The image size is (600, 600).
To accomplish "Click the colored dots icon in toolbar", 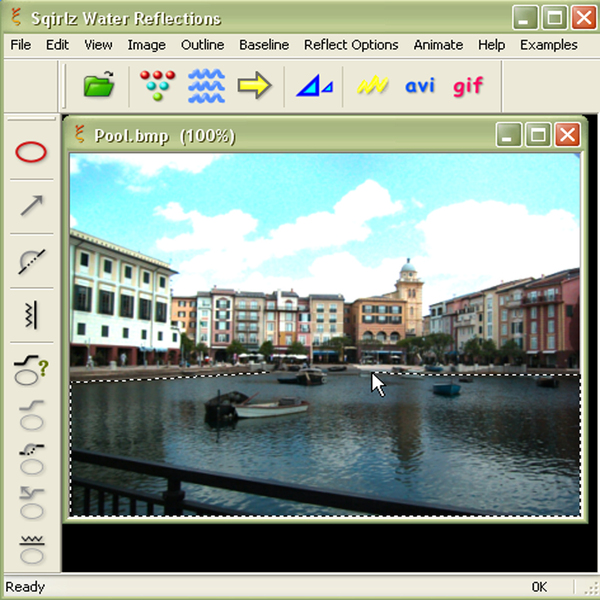I will click(157, 85).
